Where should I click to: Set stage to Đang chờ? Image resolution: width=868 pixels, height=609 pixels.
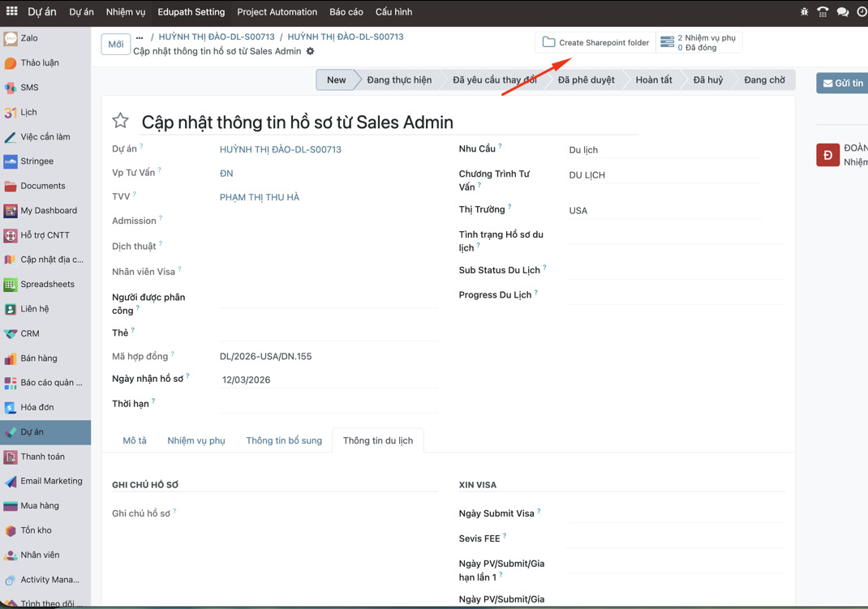coord(764,80)
